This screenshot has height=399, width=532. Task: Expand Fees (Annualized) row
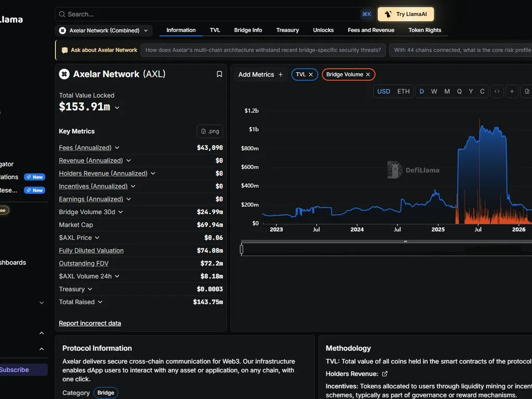117,148
